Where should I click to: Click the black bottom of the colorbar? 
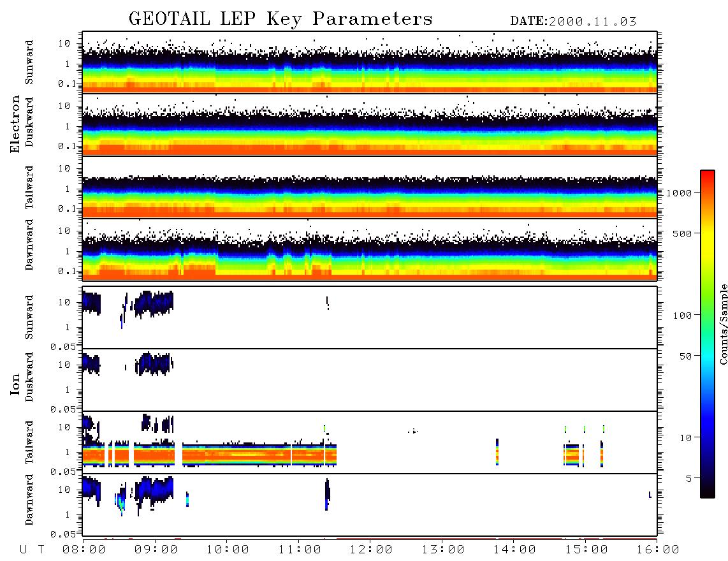point(708,490)
